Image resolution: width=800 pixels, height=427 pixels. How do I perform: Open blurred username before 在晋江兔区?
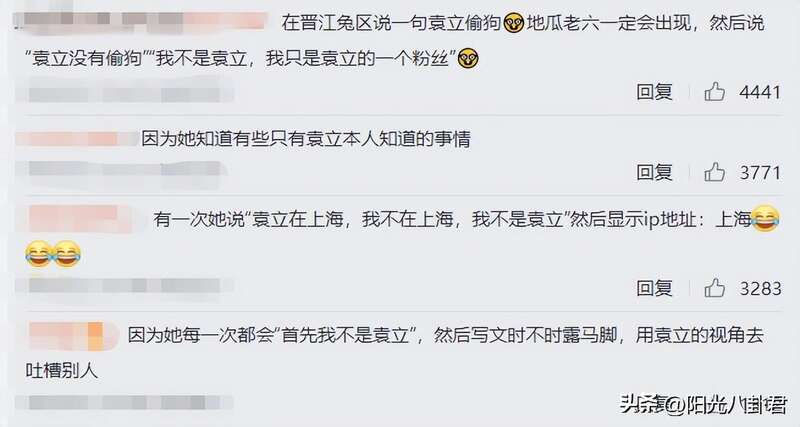(x=140, y=21)
